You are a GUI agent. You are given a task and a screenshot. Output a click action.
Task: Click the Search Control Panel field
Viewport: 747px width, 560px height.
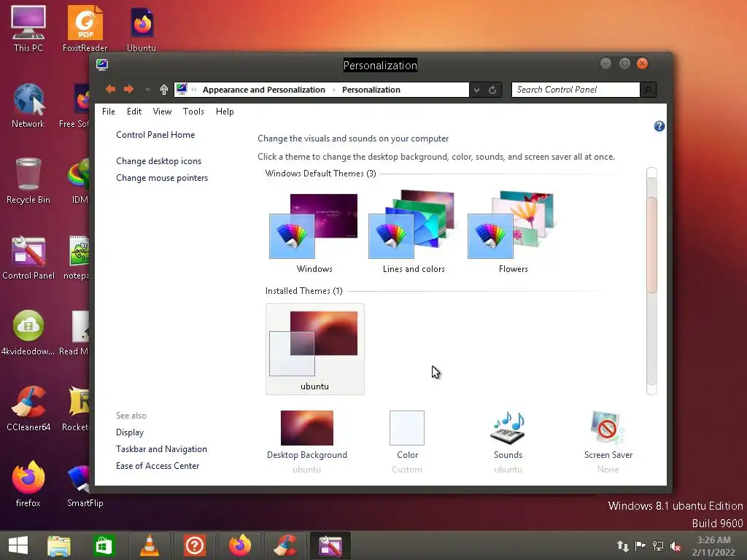(576, 90)
